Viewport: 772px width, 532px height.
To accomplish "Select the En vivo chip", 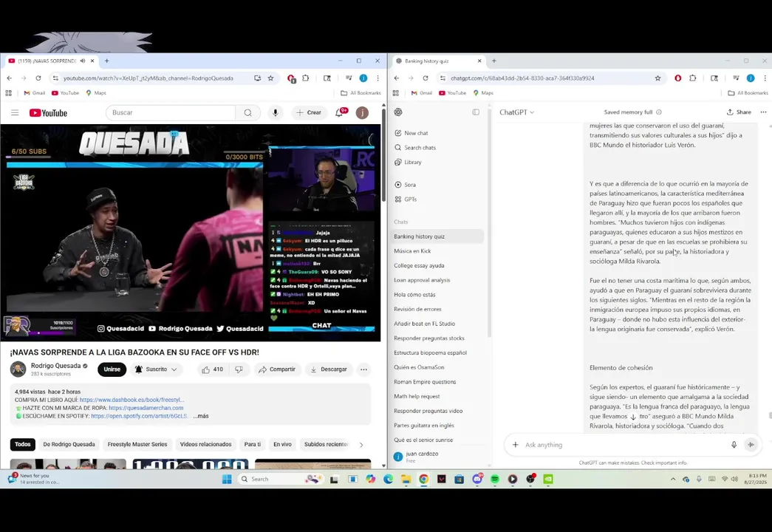I will (283, 444).
